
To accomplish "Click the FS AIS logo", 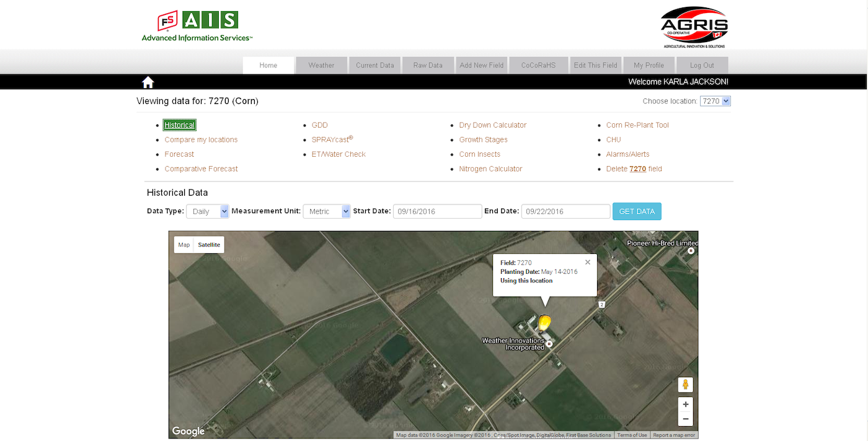I will tap(197, 26).
